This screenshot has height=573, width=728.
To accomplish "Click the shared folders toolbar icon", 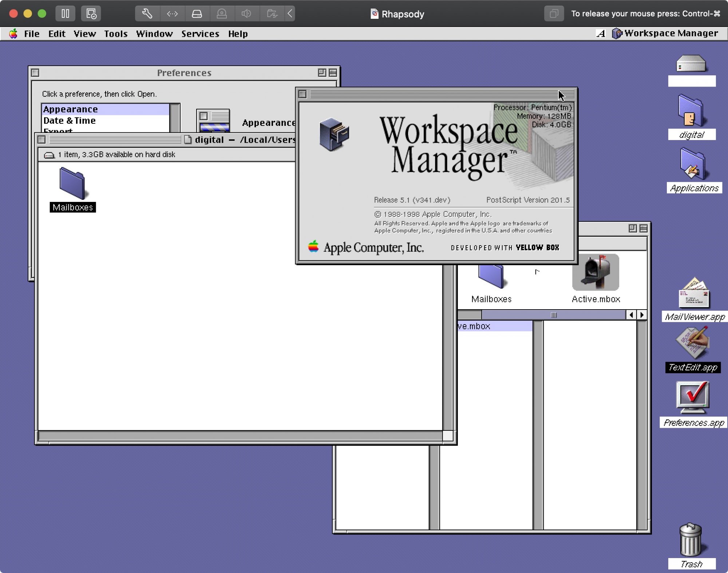I will coord(272,14).
